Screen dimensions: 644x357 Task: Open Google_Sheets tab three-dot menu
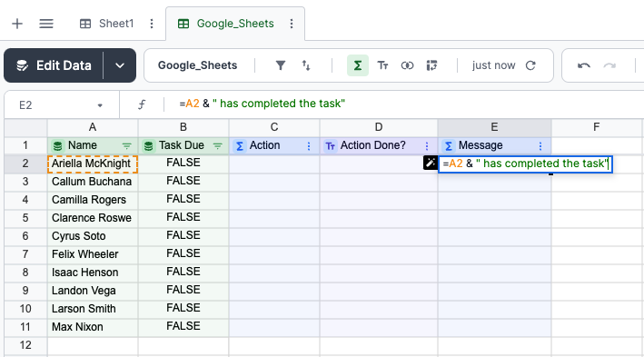pos(292,24)
